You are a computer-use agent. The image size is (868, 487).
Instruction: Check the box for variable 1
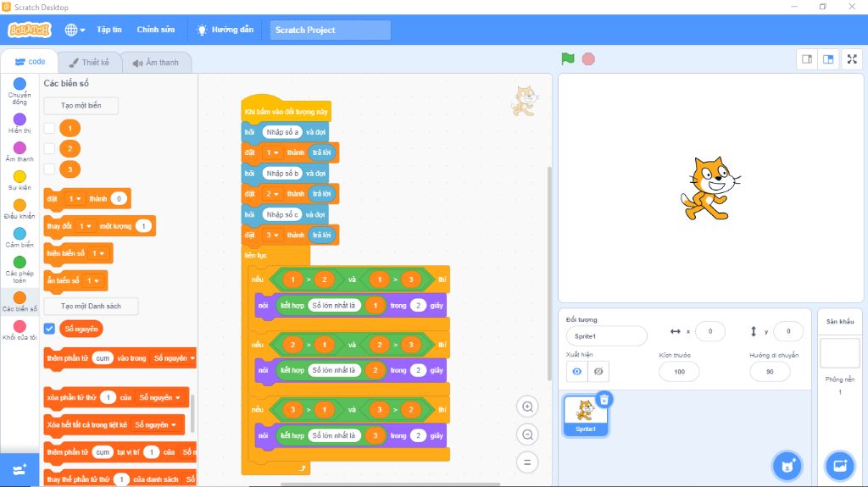click(49, 128)
